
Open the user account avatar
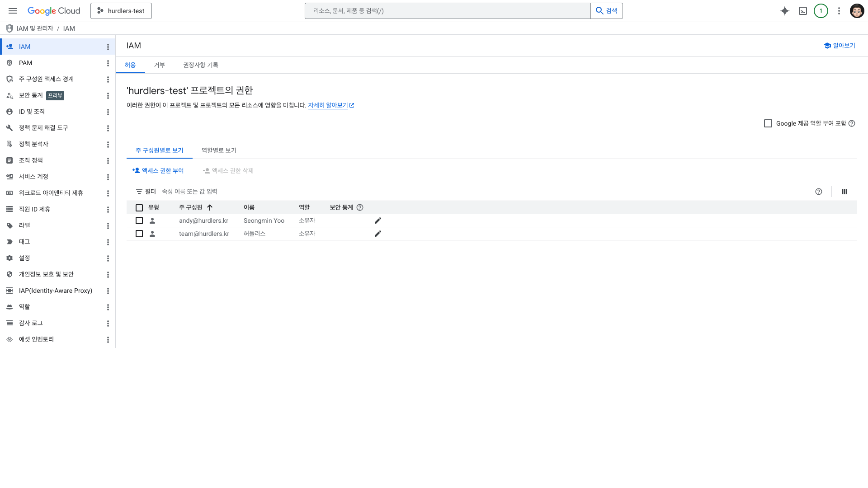857,11
